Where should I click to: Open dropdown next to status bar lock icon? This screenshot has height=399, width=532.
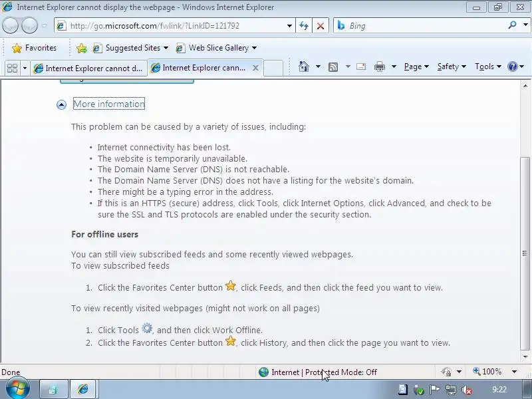click(x=459, y=372)
